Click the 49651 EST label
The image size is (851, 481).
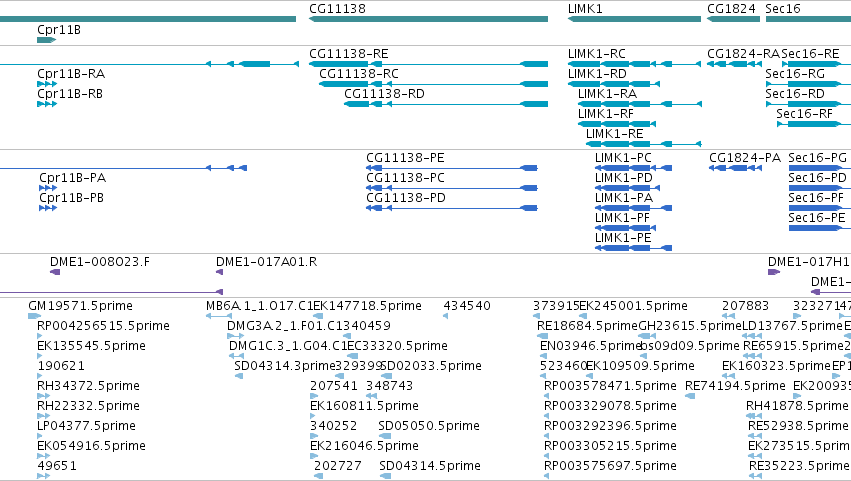tap(57, 466)
